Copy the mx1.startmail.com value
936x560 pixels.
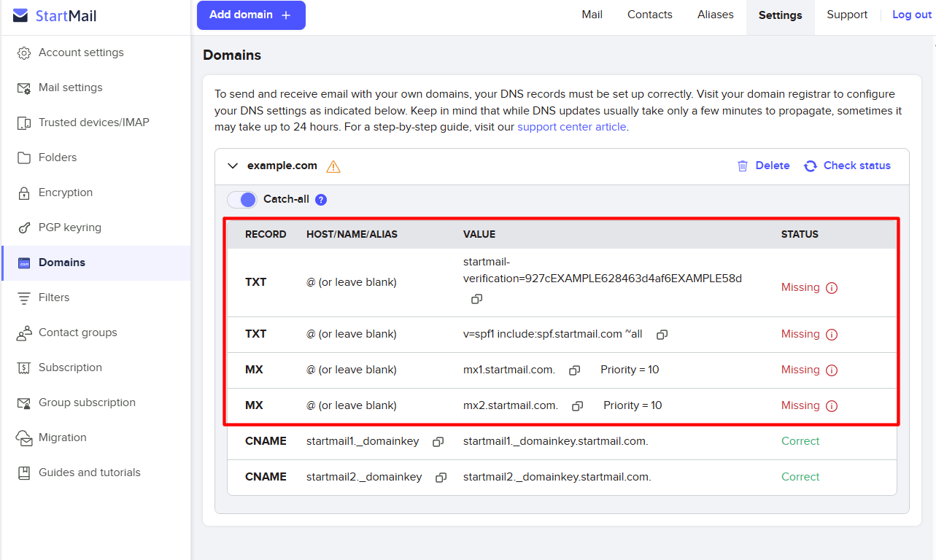click(x=574, y=370)
